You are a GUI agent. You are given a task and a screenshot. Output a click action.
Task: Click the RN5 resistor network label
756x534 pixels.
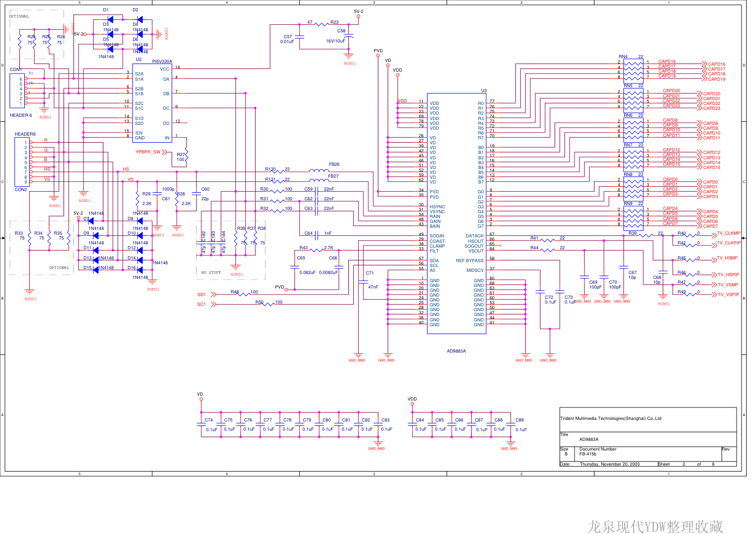(628, 86)
